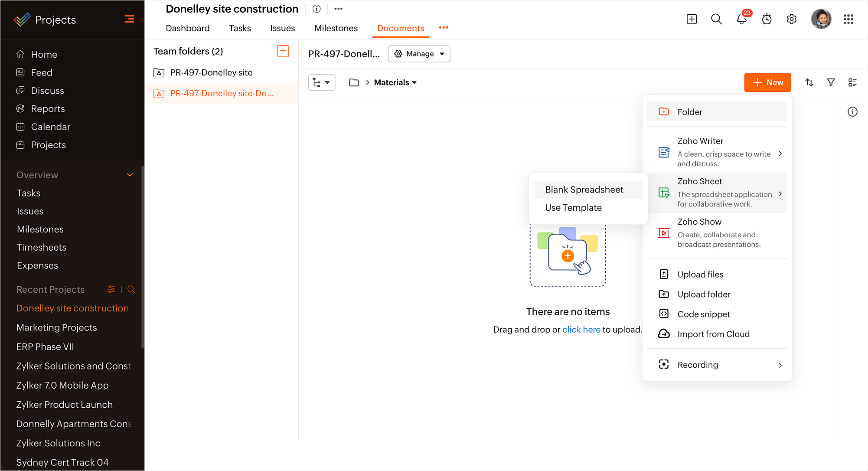Click the 'click here' upload link
Viewport: 868px width, 471px height.
click(x=581, y=330)
